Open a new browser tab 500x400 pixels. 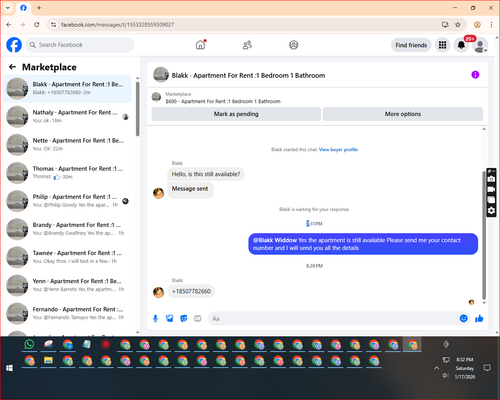tap(39, 8)
